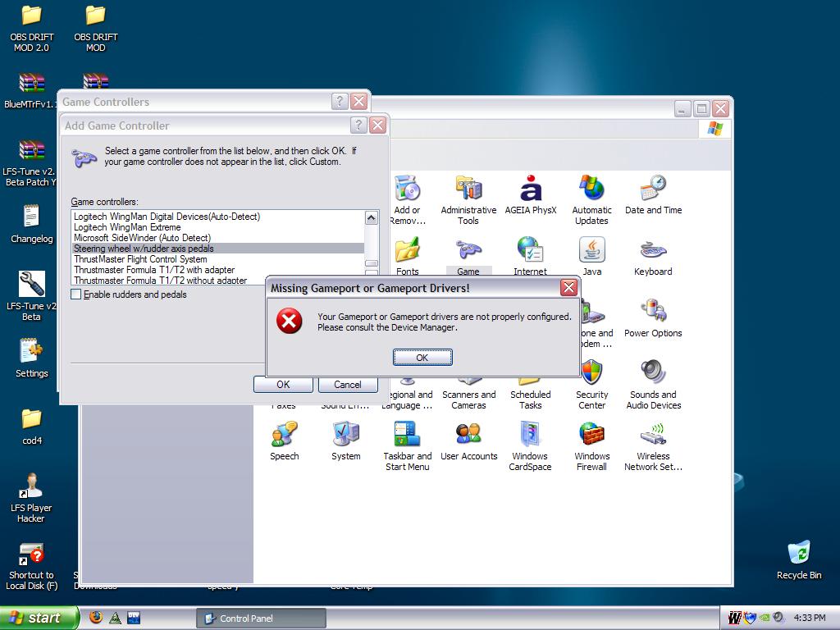Open the Java control panel
This screenshot has width=840, height=630.
[x=591, y=256]
